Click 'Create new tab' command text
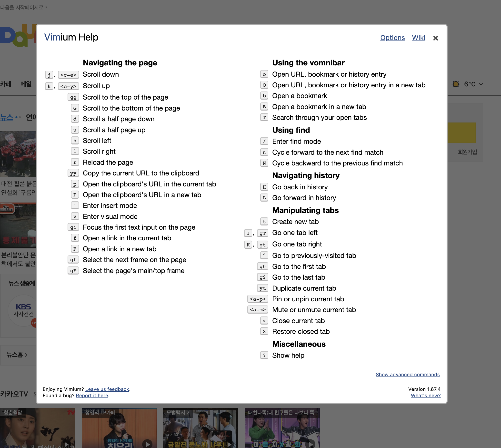Screen dimensions: 501x448 [295, 222]
